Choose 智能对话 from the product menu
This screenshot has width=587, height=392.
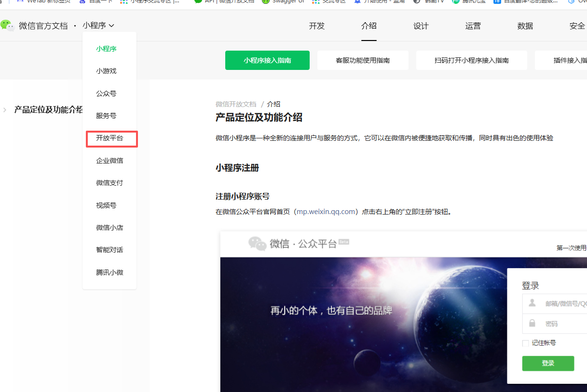[109, 250]
